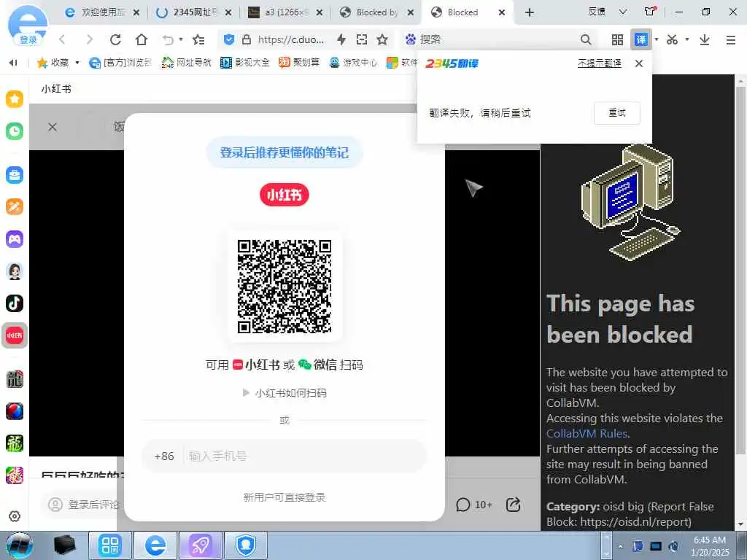The width and height of the screenshot is (747, 560).
Task: Click the scissors screenshot icon
Action: [x=672, y=39]
